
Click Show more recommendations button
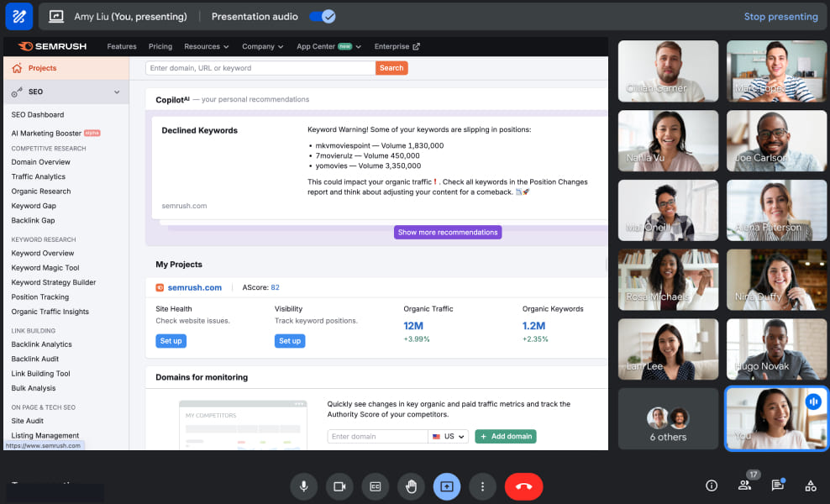tap(448, 232)
